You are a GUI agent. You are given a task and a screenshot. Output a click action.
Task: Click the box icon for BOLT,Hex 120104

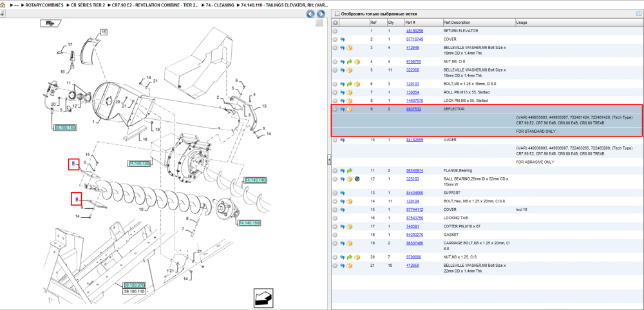tap(350, 202)
